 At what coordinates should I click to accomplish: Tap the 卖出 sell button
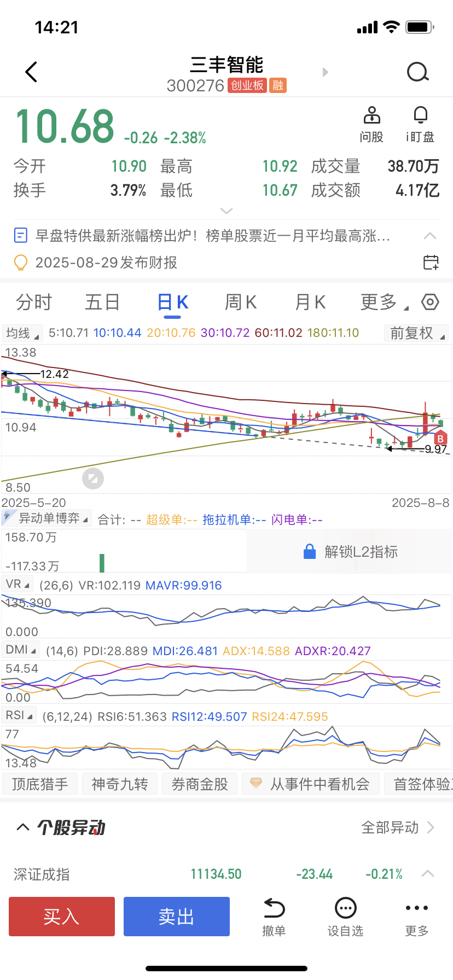coord(177,917)
